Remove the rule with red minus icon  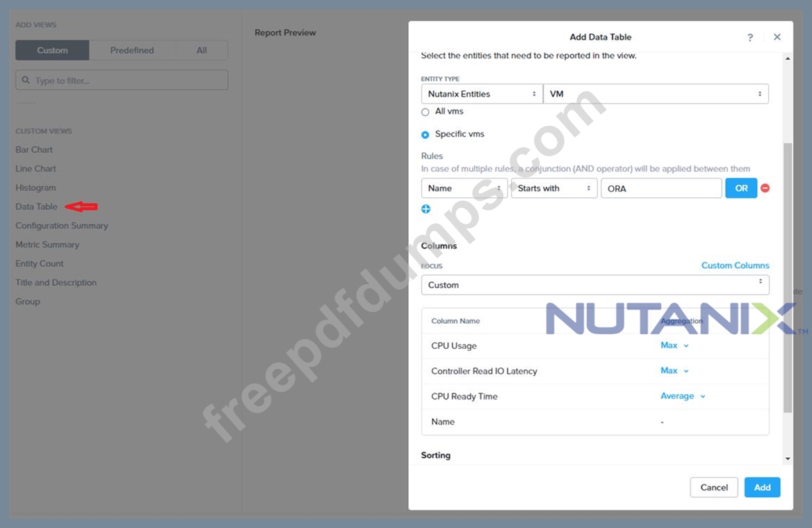(765, 188)
